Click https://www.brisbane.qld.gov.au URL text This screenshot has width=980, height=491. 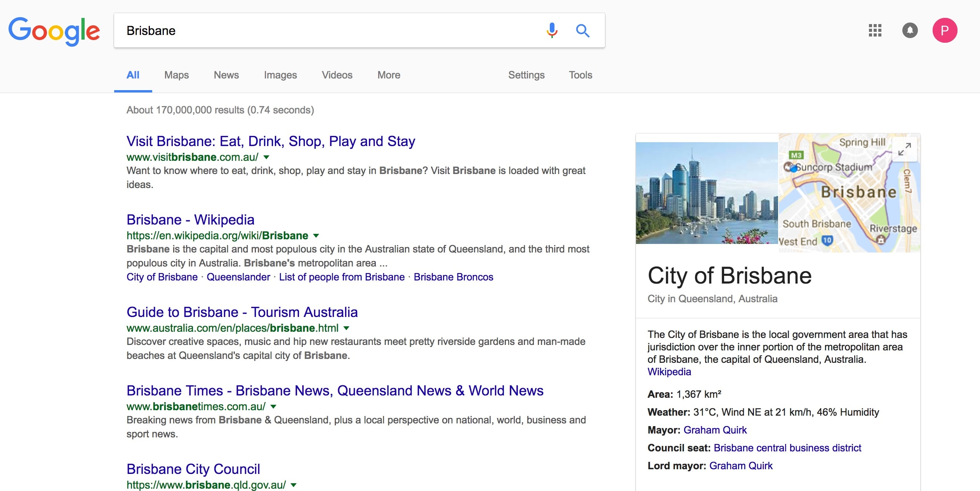pos(206,485)
